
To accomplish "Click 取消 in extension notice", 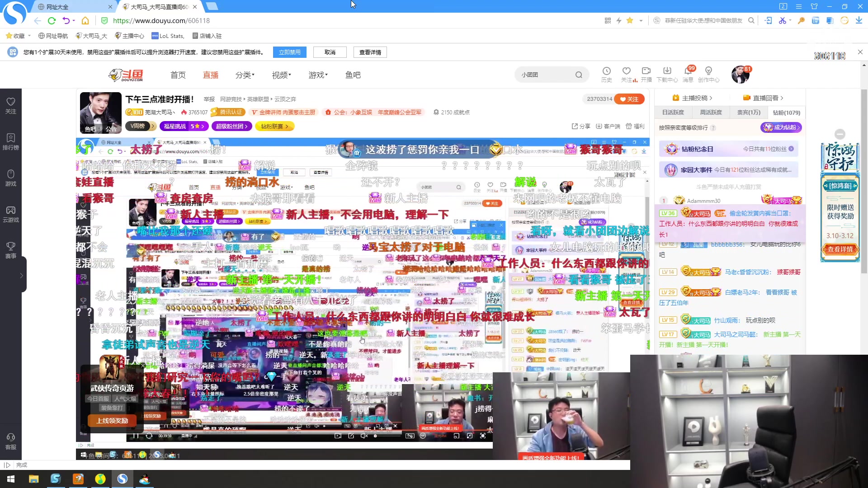I will pos(330,52).
